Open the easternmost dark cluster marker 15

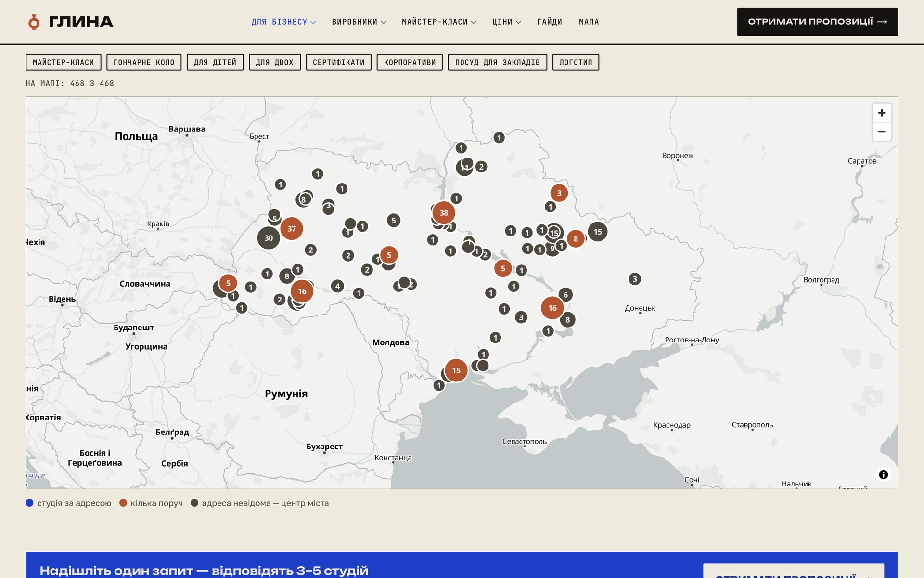(x=598, y=232)
